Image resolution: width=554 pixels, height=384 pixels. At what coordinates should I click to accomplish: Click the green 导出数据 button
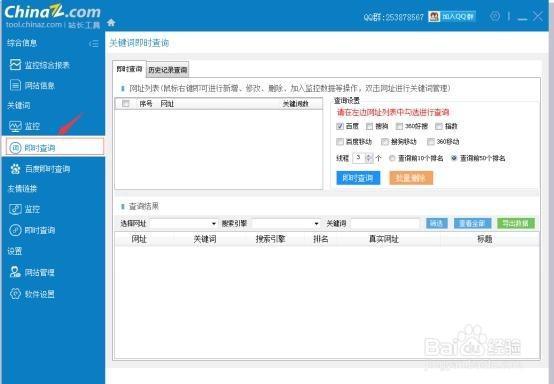click(x=516, y=223)
